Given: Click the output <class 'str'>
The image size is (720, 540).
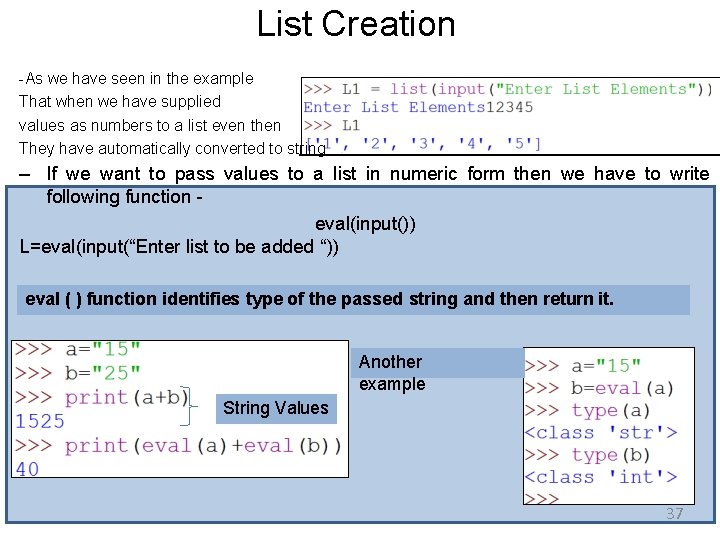Looking at the screenshot, I should tap(601, 433).
